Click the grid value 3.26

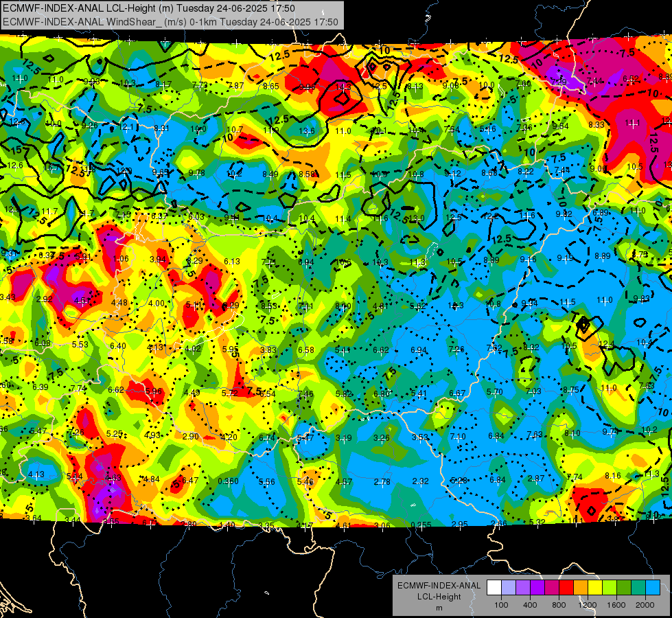(382, 438)
